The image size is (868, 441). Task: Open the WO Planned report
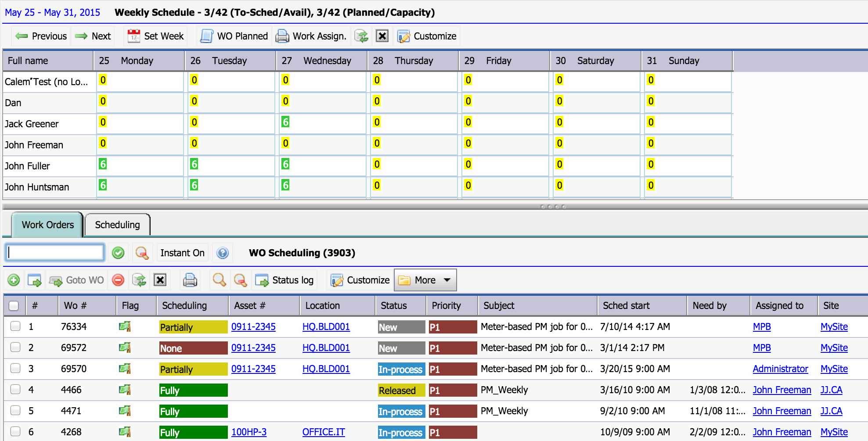click(x=234, y=36)
